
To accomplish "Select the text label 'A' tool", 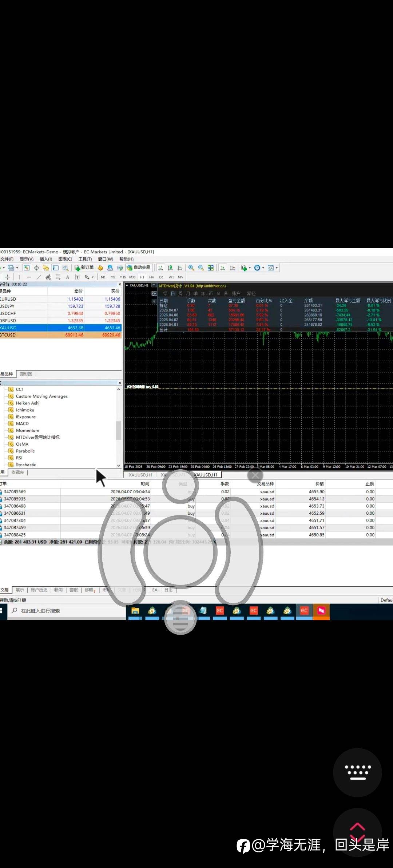I will click(67, 277).
